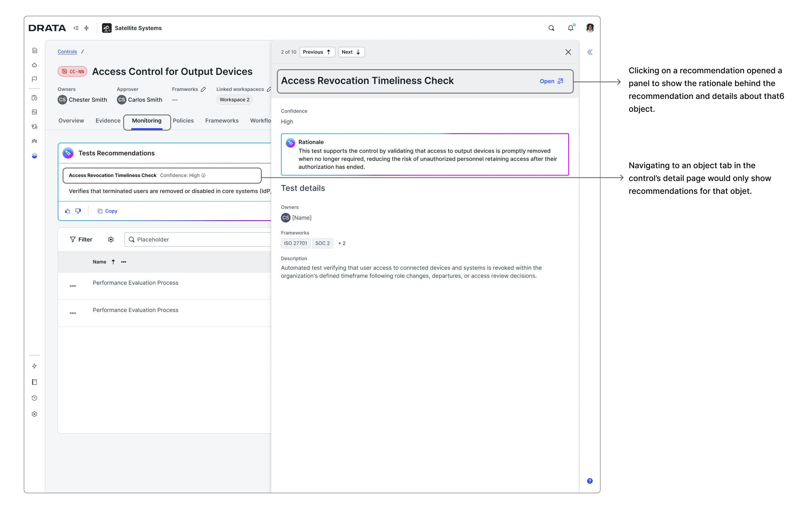The image size is (812, 509).
Task: Click the ISO 27701 framework tag
Action: pyautogui.click(x=295, y=243)
